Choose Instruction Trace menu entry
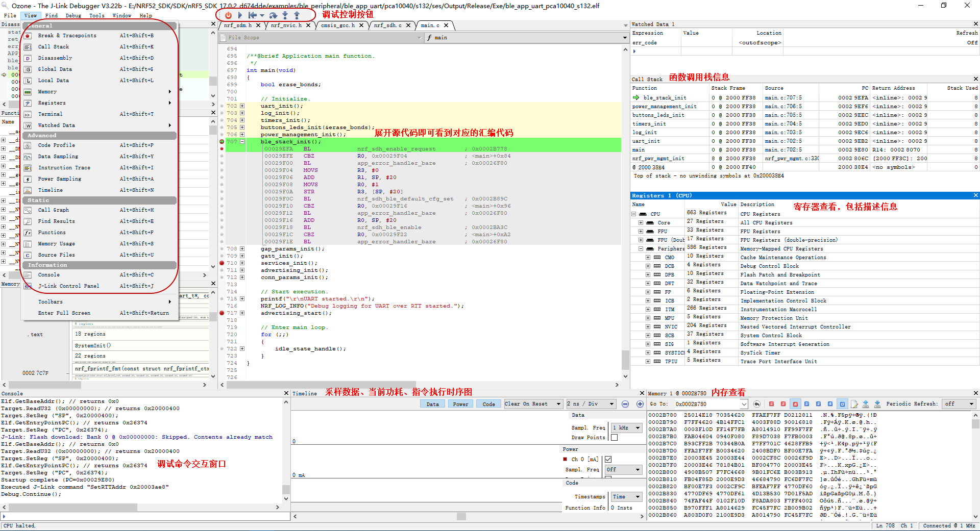Image resolution: width=980 pixels, height=531 pixels. 100,168
